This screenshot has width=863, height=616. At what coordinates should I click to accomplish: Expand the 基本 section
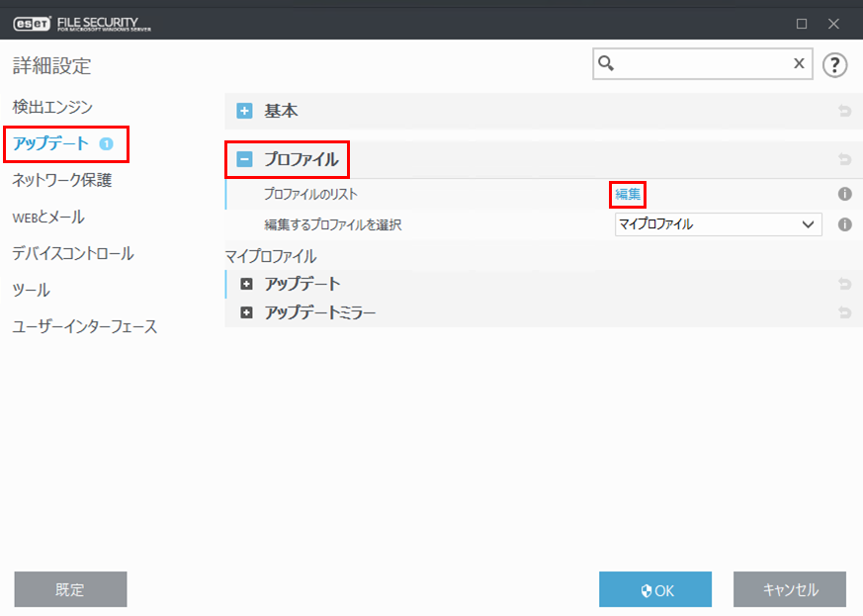tap(245, 112)
